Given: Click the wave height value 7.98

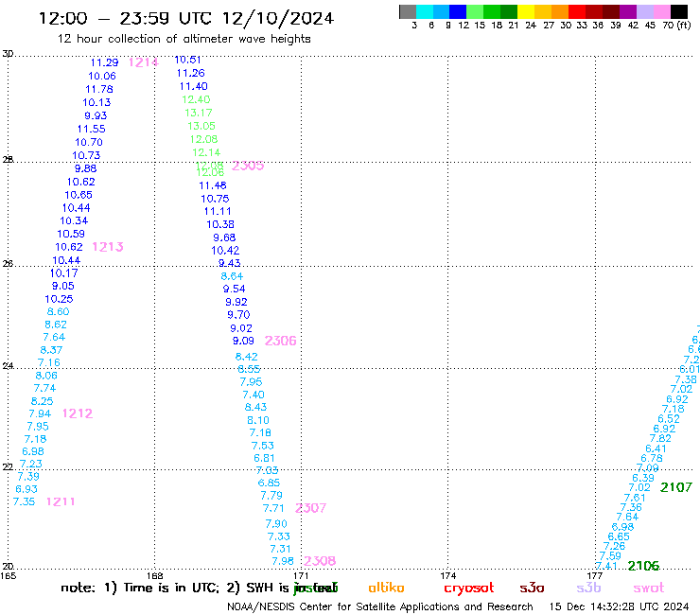Looking at the screenshot, I should (283, 561).
